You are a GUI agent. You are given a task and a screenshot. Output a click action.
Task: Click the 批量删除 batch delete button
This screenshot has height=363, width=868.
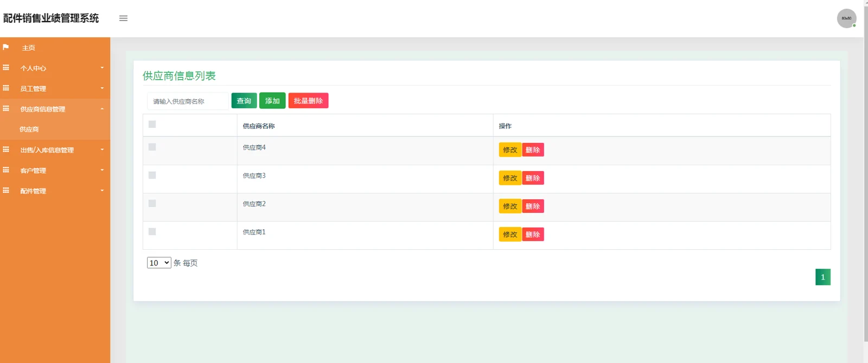point(308,101)
